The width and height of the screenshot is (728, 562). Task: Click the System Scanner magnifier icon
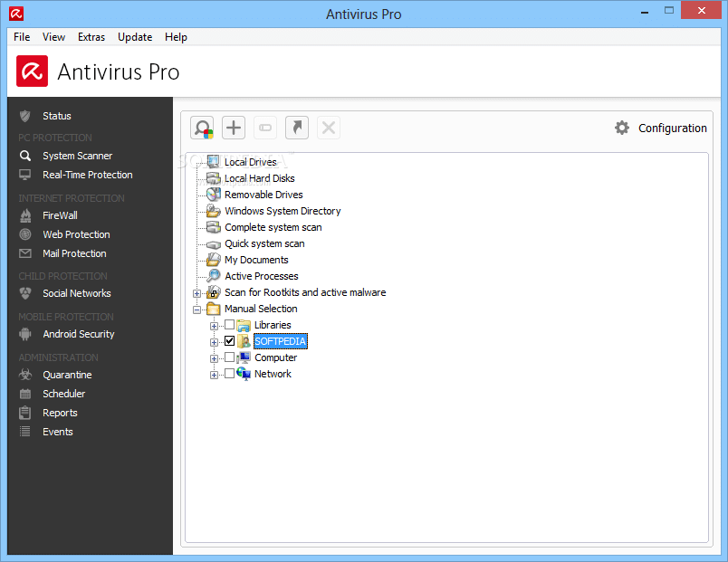tap(25, 156)
